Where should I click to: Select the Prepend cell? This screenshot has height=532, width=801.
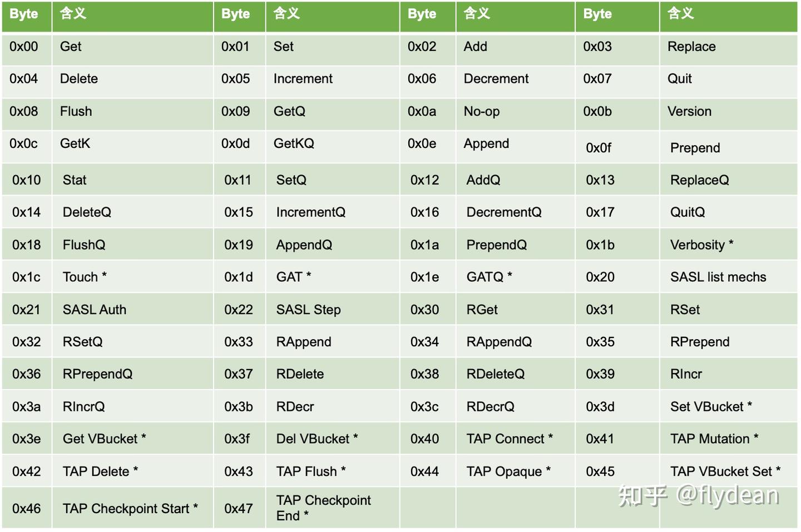pyautogui.click(x=695, y=148)
